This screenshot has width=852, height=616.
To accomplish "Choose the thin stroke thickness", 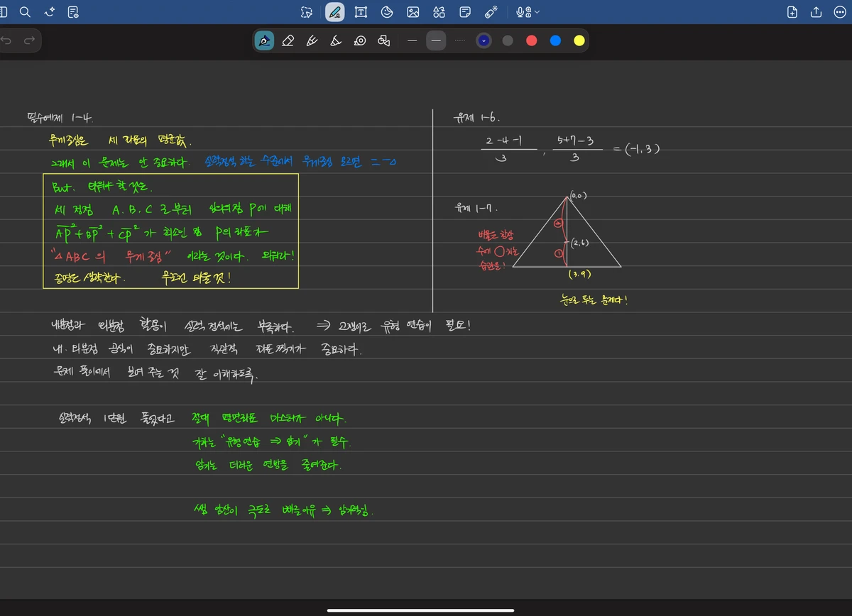I will pyautogui.click(x=412, y=40).
